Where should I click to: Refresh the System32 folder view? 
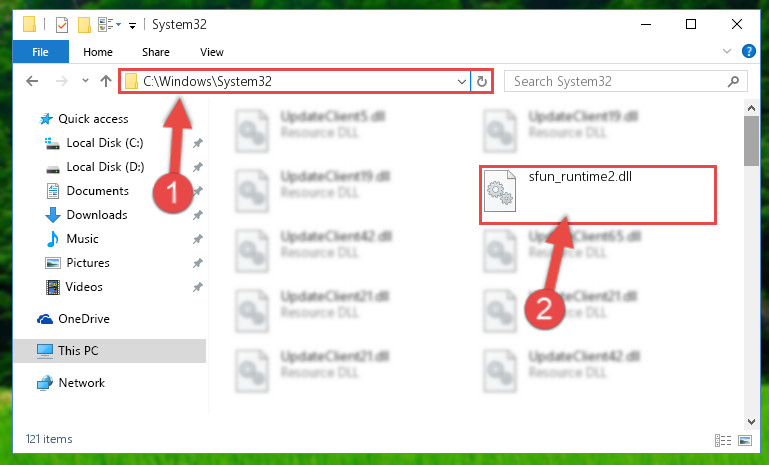482,81
